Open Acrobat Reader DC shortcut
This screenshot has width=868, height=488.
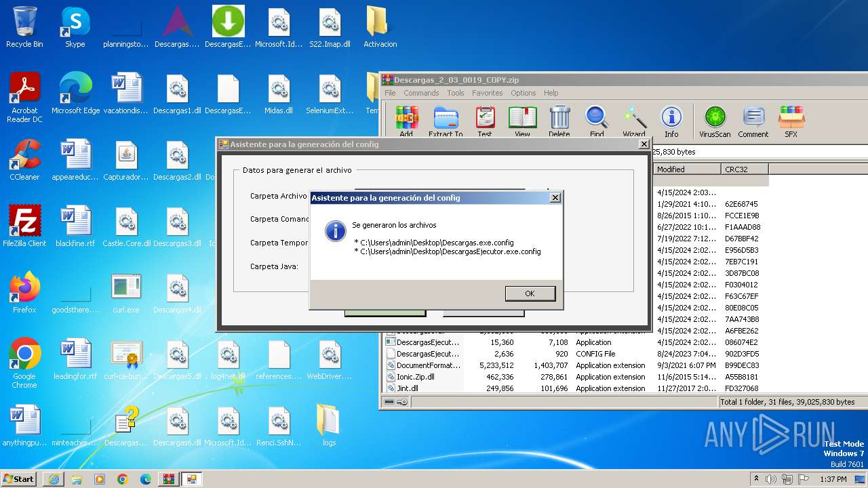[x=24, y=98]
